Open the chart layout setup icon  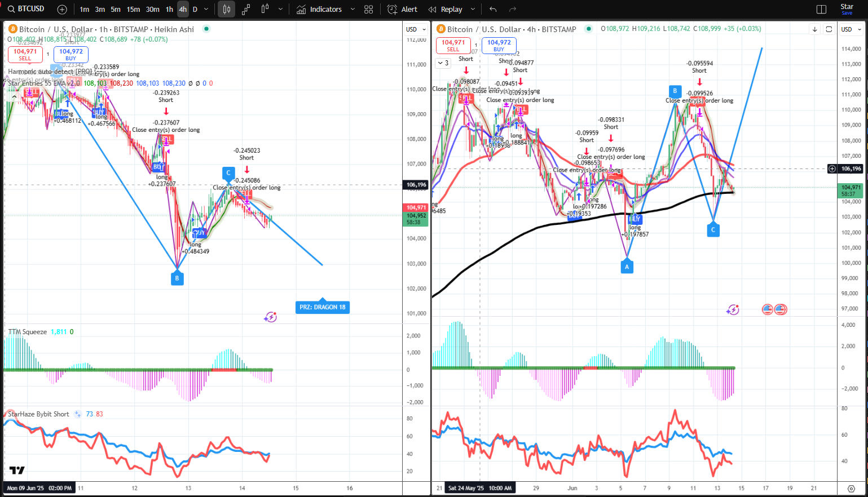[x=821, y=10]
